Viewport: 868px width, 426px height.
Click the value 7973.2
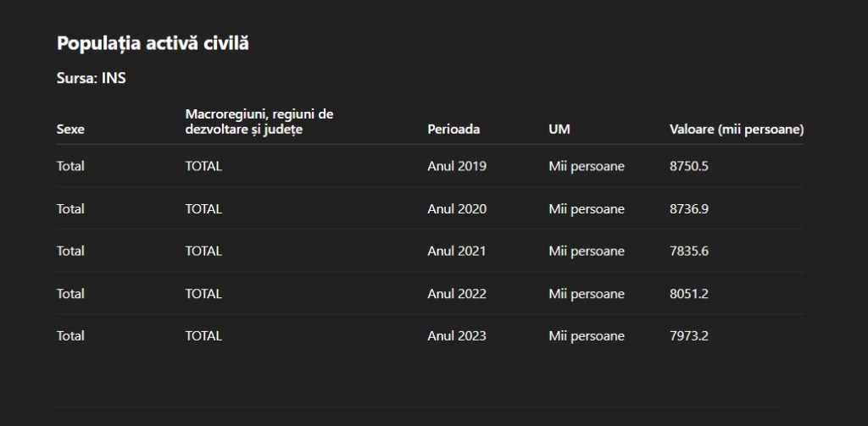(x=688, y=336)
